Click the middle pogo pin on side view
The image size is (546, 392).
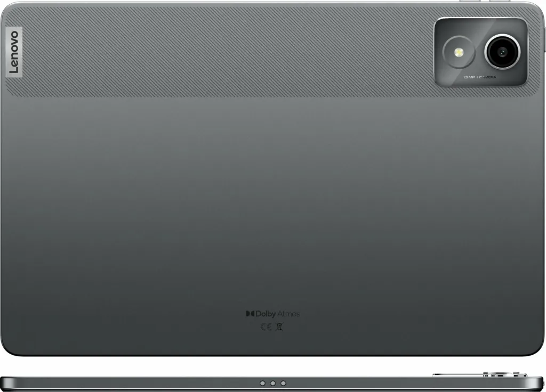pos(273,383)
